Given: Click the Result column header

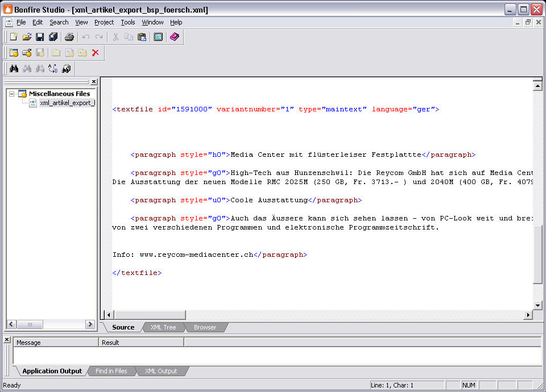Looking at the screenshot, I should 142,343.
